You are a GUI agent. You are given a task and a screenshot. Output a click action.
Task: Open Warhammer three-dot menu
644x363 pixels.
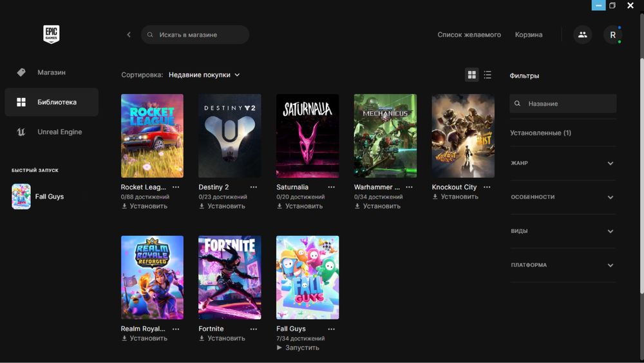point(409,187)
